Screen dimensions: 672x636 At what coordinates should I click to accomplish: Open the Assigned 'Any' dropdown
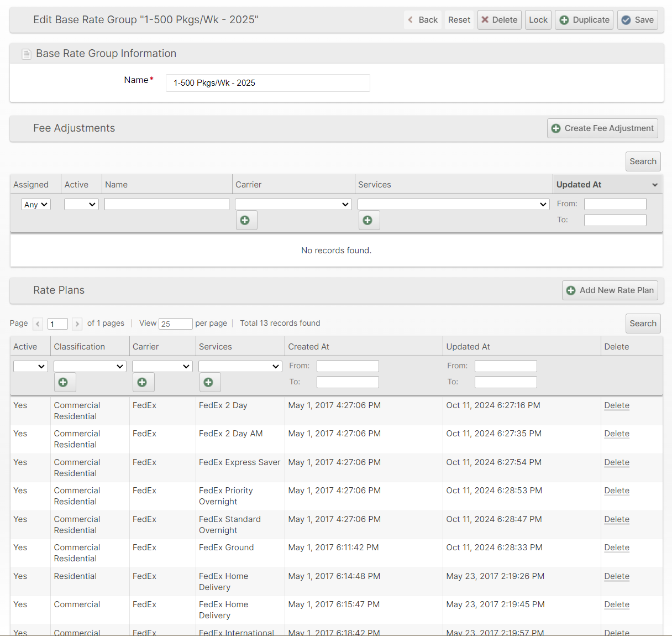(x=36, y=205)
